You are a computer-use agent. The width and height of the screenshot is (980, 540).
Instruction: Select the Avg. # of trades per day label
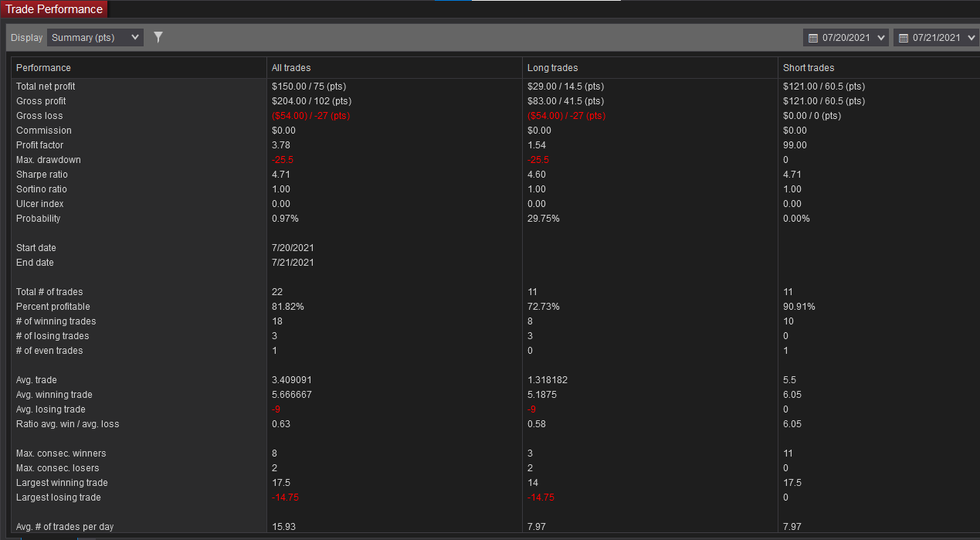pyautogui.click(x=65, y=527)
